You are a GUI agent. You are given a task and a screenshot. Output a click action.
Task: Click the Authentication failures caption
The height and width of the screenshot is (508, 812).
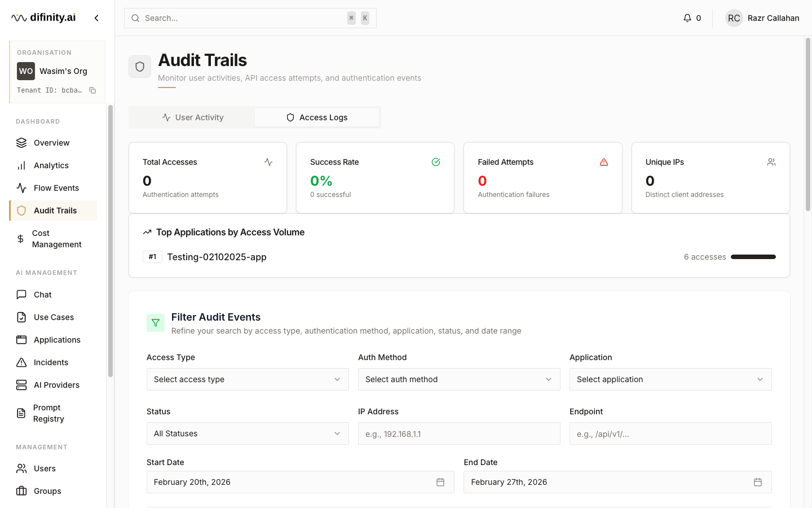(514, 195)
